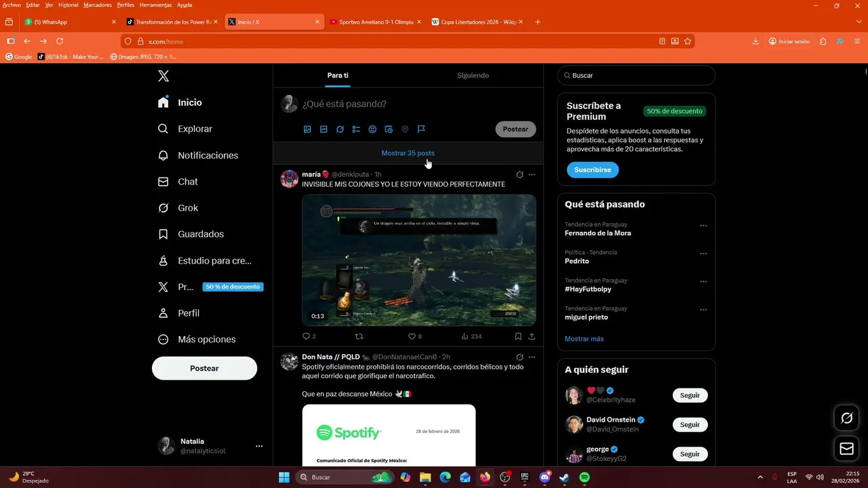Open more options on Don Nata's post
This screenshot has height=488, width=868.
(532, 357)
